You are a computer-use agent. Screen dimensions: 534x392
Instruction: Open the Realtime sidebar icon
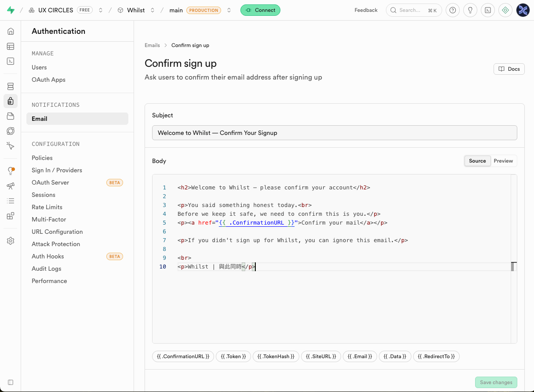pyautogui.click(x=11, y=146)
